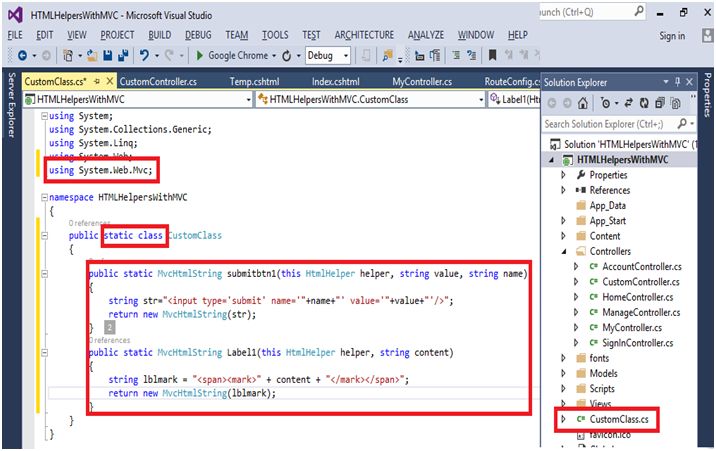Save the current file with the floppy icon
Viewport: 716px width, 451px height.
pyautogui.click(x=108, y=56)
